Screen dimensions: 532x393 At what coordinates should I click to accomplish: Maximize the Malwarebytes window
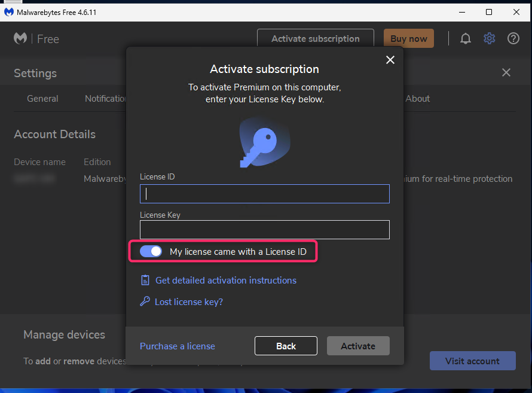489,12
